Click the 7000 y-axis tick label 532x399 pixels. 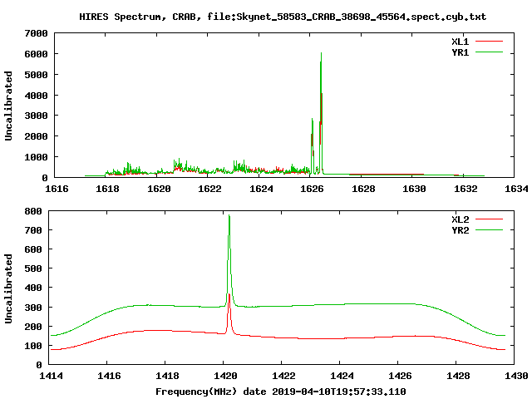click(x=36, y=33)
